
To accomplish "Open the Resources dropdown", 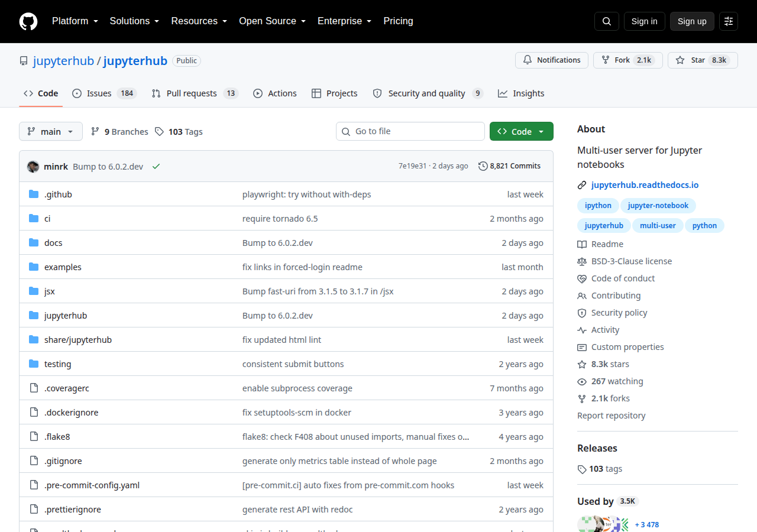I will click(199, 21).
